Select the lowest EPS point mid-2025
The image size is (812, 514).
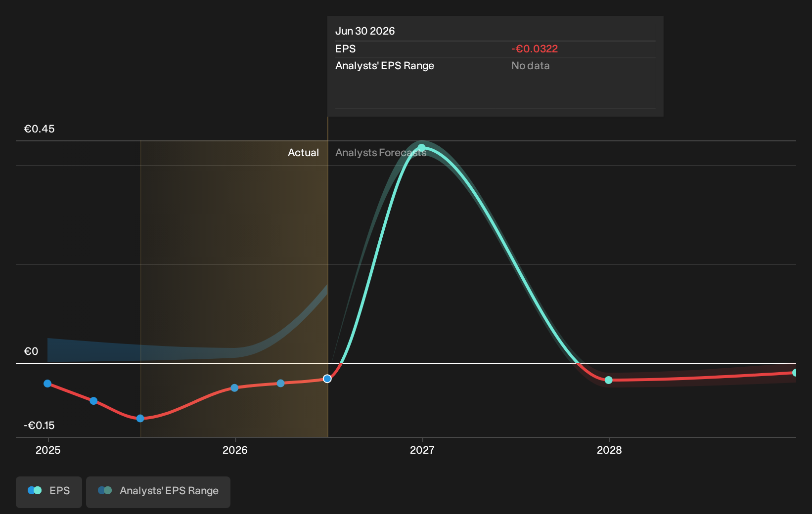(x=140, y=419)
